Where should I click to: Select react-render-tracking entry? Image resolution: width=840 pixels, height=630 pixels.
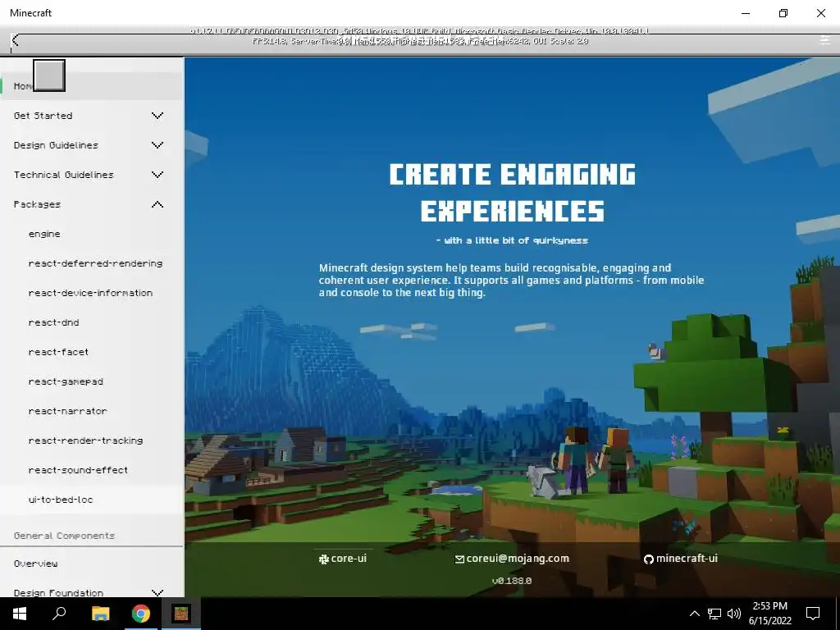pyautogui.click(x=85, y=441)
